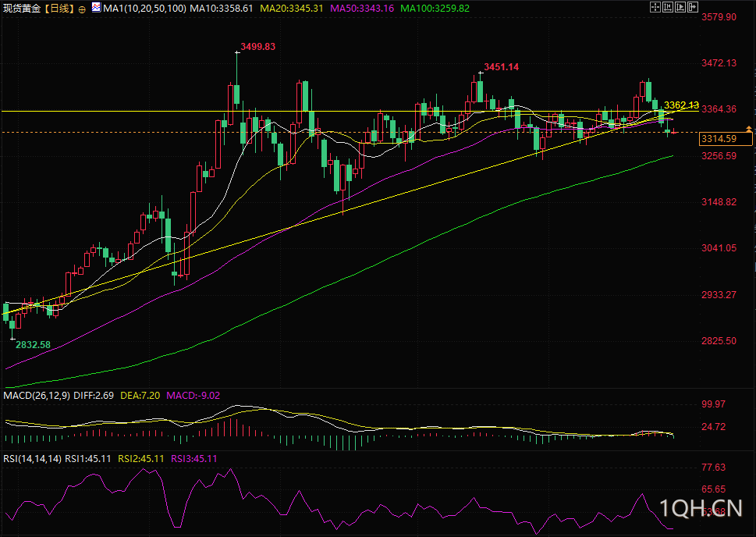The width and height of the screenshot is (756, 537).
Task: Click the 99.97 MACD axis value
Action: point(713,404)
